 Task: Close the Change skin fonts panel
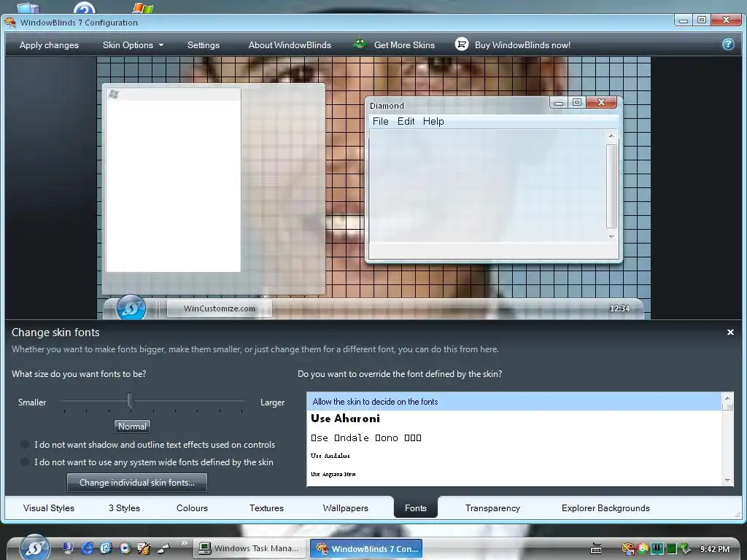click(x=730, y=332)
